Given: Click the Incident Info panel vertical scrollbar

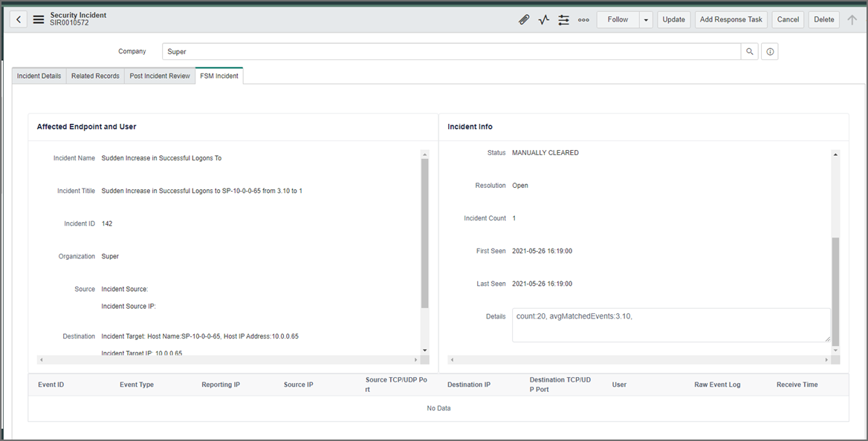Looking at the screenshot, I should pos(835,292).
